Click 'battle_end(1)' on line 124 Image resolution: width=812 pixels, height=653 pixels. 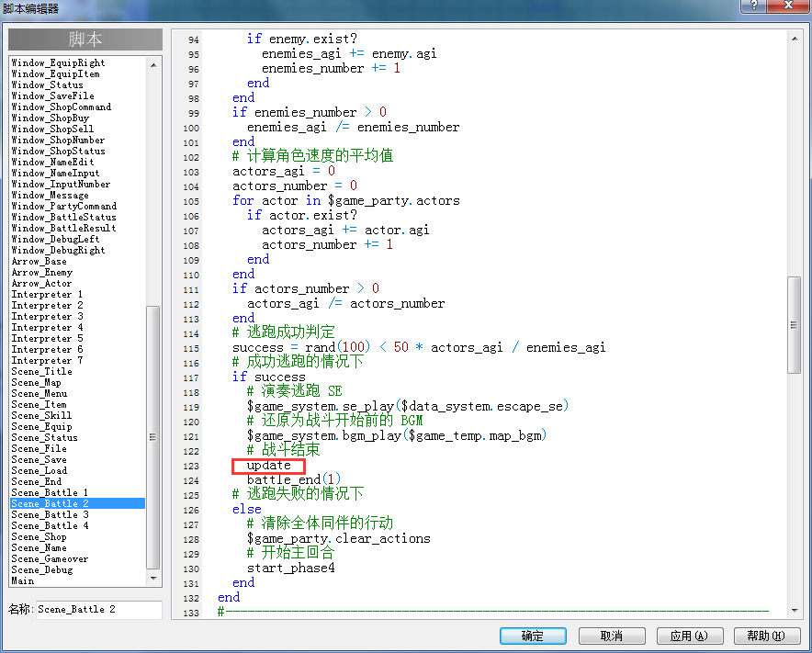point(294,480)
